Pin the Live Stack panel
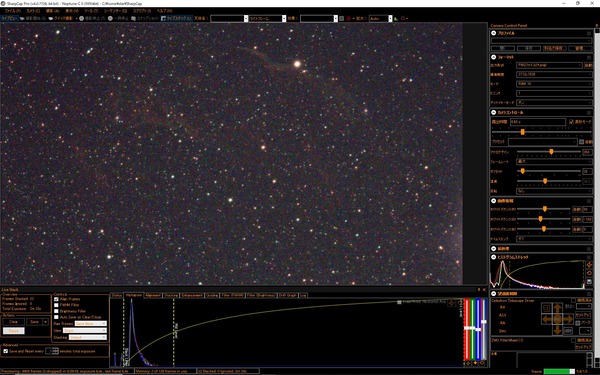Image resolution: width=600 pixels, height=375 pixels. tap(479, 290)
